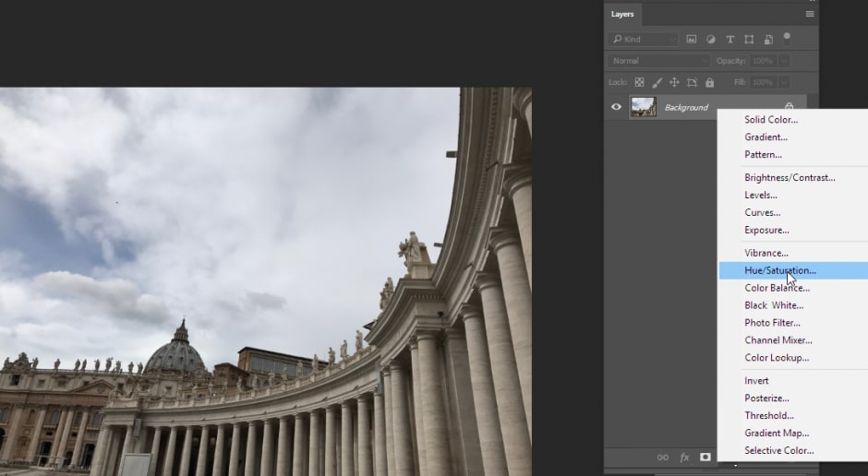Choose Hue/Saturation from the adjustment menu
This screenshot has width=868, height=476.
780,270
